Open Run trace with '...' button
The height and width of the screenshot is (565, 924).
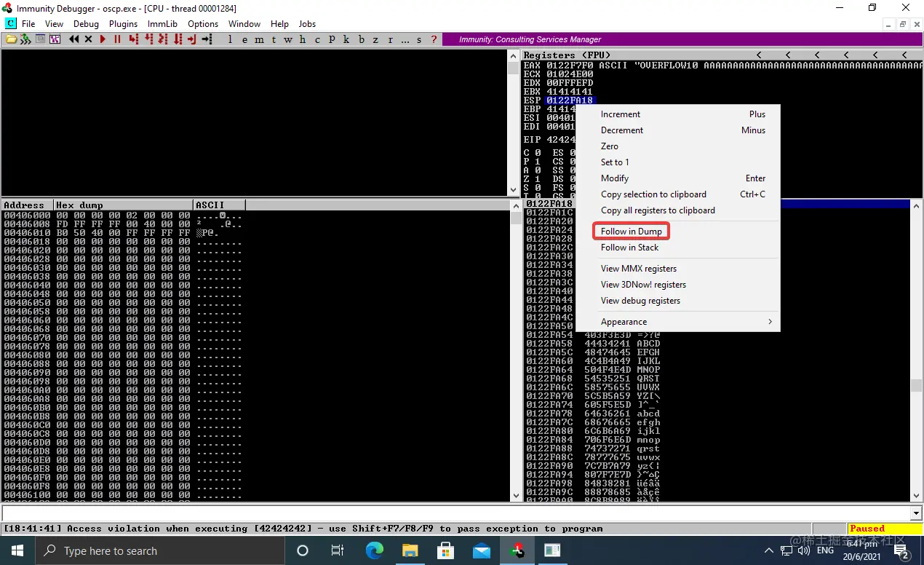click(405, 39)
